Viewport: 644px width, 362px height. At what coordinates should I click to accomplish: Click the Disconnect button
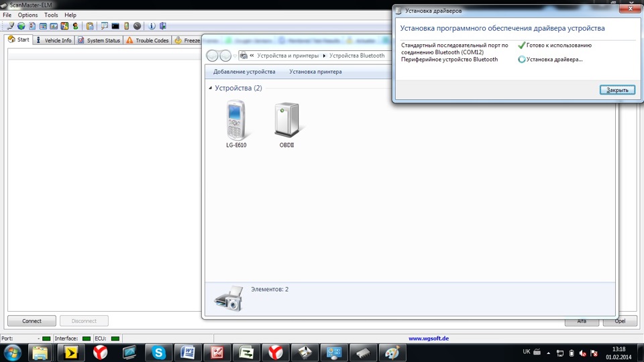(84, 321)
